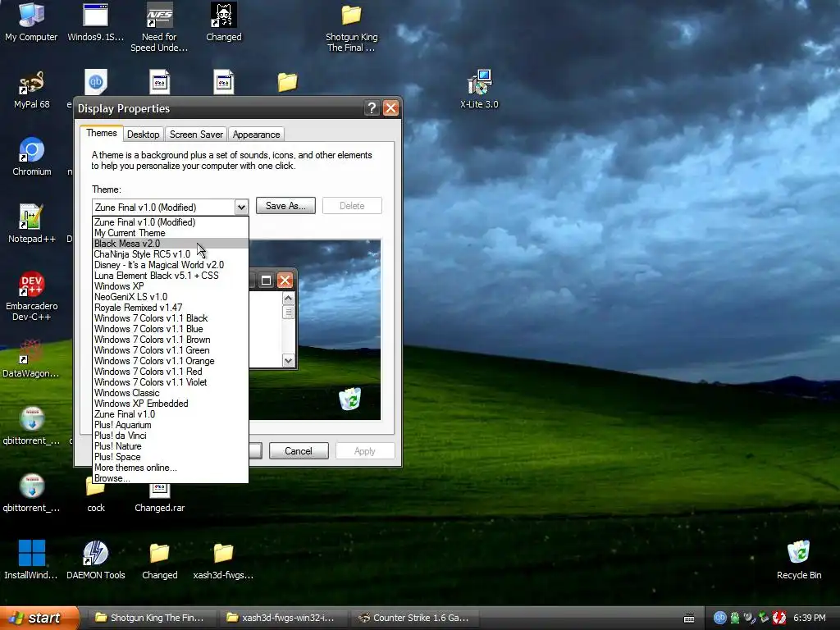840x630 pixels.
Task: Select Windows 7 Colors v1.1 Blue
Action: pyautogui.click(x=171, y=329)
